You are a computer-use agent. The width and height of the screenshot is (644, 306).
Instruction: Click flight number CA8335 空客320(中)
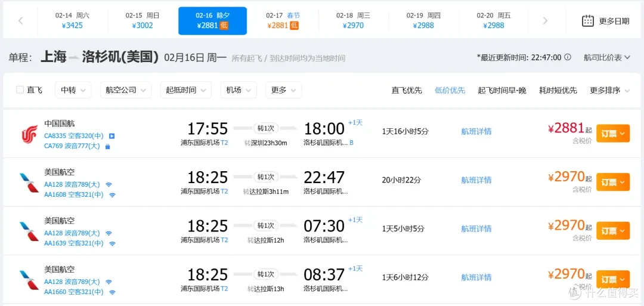(74, 136)
